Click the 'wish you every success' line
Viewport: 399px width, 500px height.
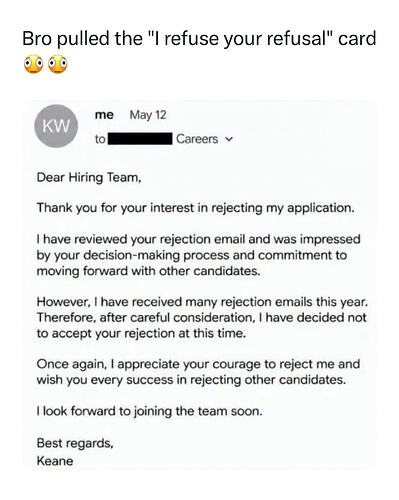[191, 380]
